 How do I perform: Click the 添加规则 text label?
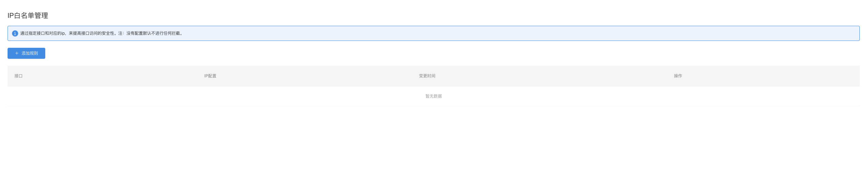30,53
